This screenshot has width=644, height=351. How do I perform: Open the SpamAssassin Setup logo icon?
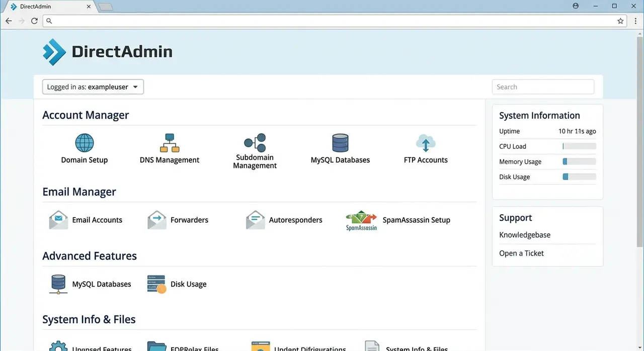click(x=361, y=220)
